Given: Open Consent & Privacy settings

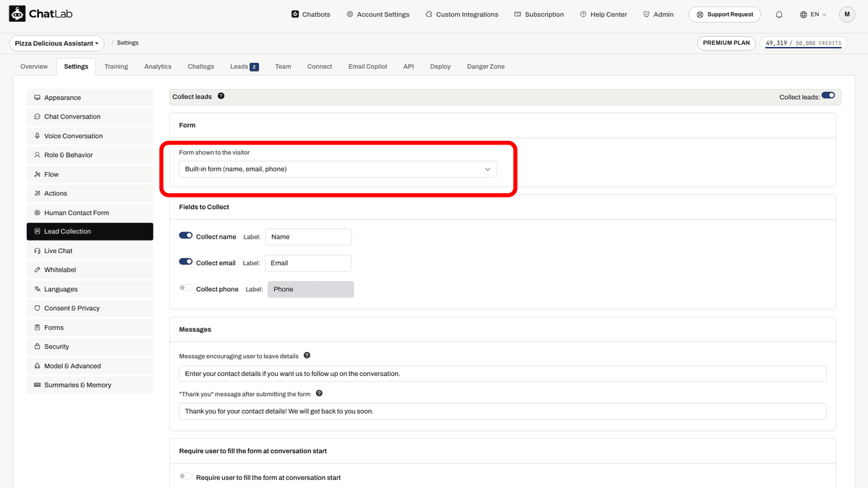Looking at the screenshot, I should 90,308.
